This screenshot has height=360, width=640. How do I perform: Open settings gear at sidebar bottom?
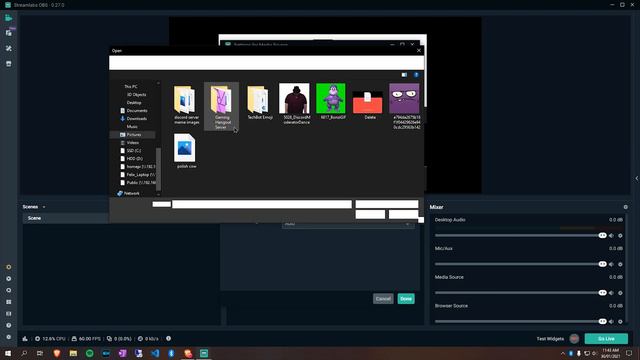point(9,337)
